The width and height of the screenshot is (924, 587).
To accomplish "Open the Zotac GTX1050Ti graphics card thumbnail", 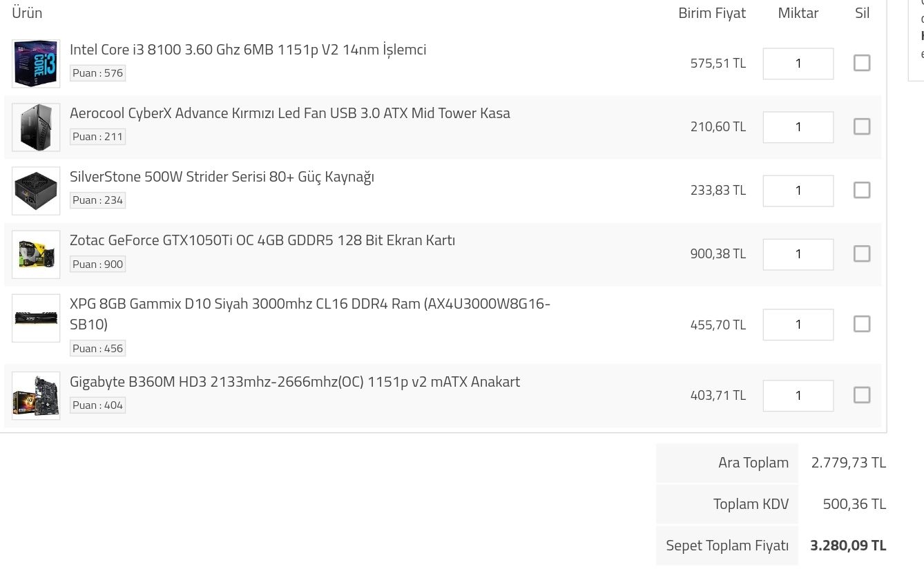I will coord(36,254).
